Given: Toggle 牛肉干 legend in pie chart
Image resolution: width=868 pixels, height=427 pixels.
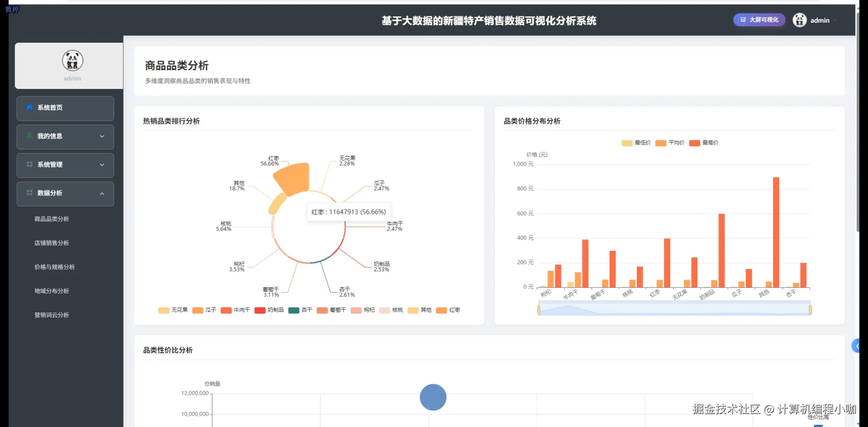Looking at the screenshot, I should tap(235, 310).
